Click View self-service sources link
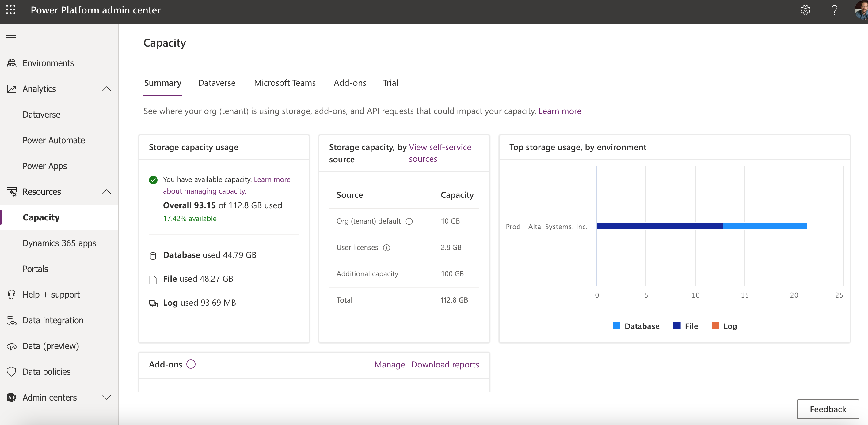The image size is (868, 425). point(440,153)
